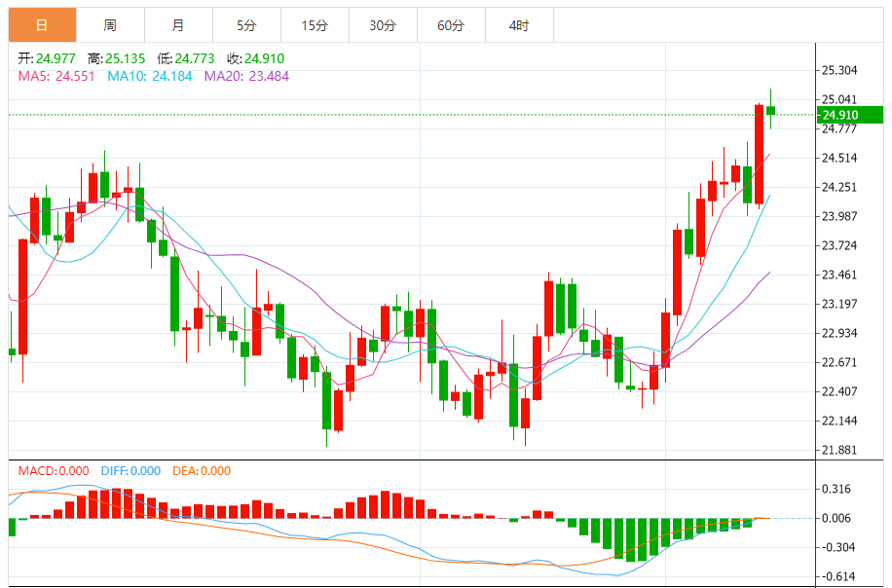Click the 21.881 price axis label
This screenshot has width=892, height=588.
pyautogui.click(x=839, y=450)
